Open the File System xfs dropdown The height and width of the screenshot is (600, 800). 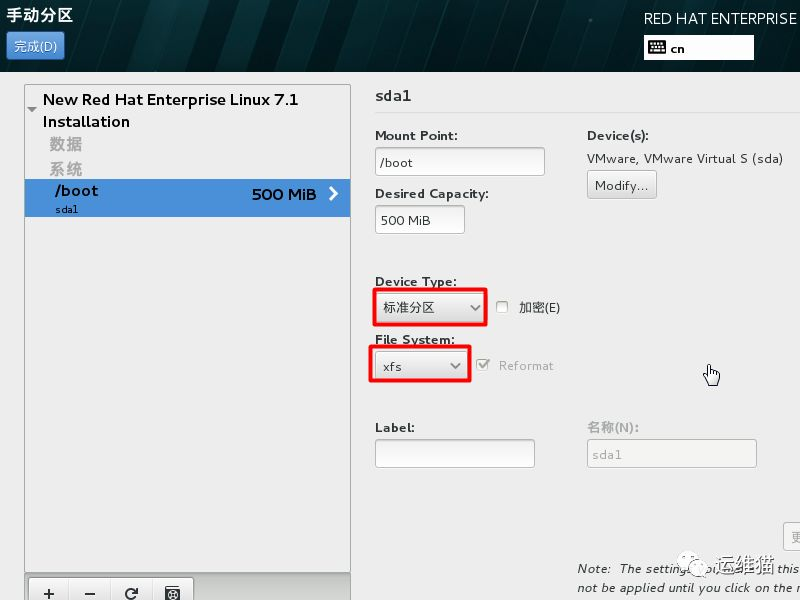419,365
